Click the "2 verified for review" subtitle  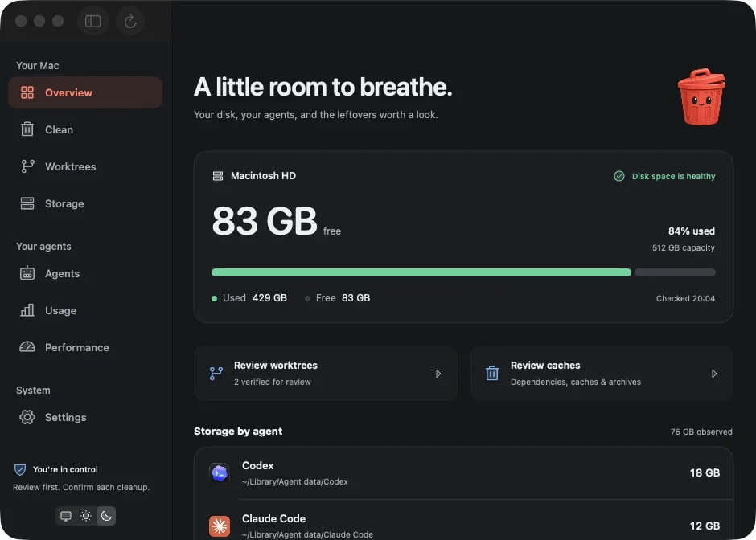273,382
